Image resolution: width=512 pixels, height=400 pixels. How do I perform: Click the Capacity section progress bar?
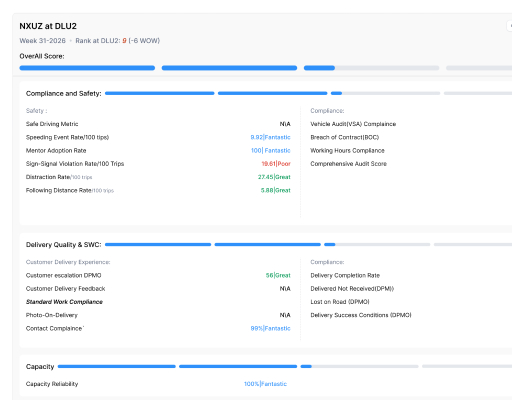coord(285,366)
